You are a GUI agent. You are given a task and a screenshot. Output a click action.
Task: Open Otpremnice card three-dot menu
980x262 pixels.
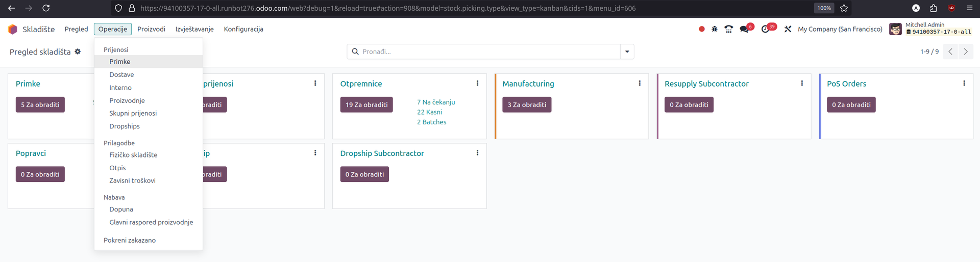pos(477,83)
